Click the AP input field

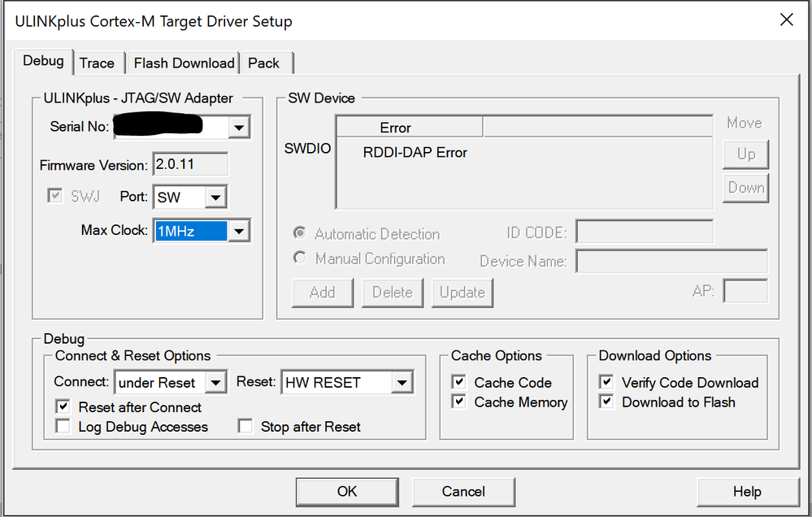point(745,291)
